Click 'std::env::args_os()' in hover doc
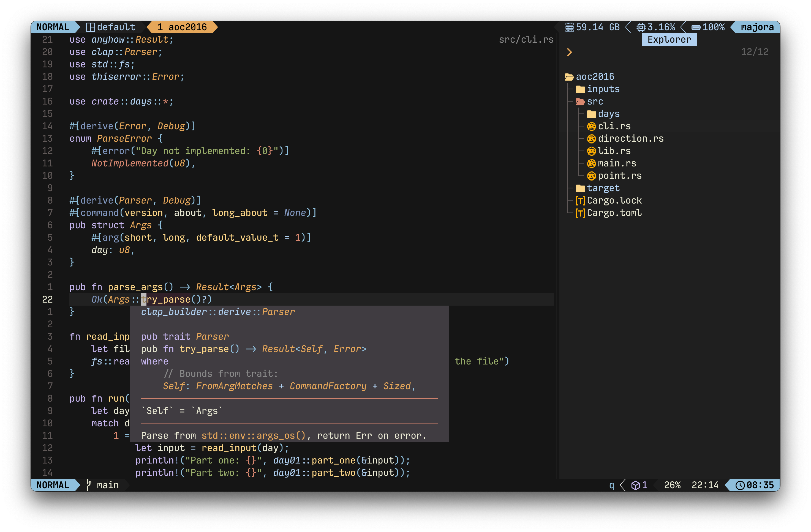 pos(254,436)
